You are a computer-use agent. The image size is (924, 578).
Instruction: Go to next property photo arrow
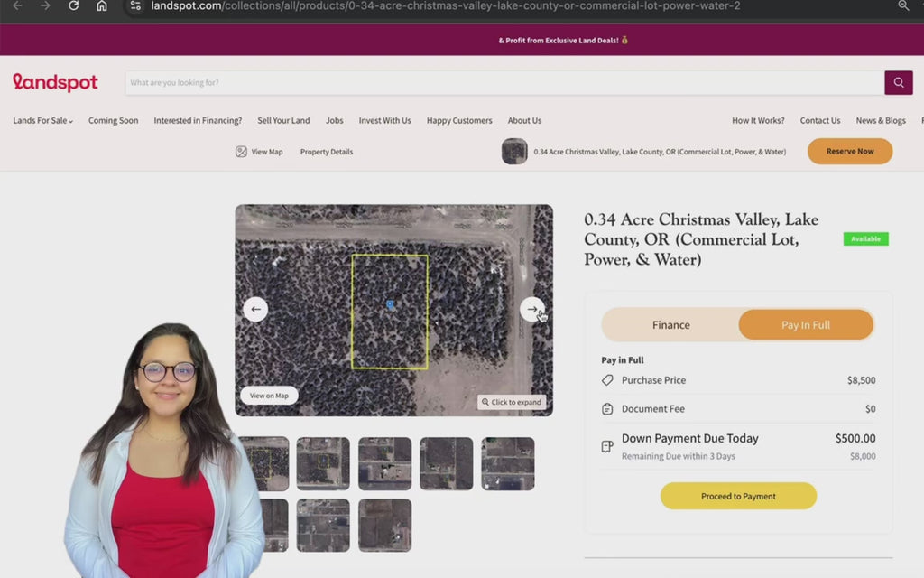coord(532,309)
